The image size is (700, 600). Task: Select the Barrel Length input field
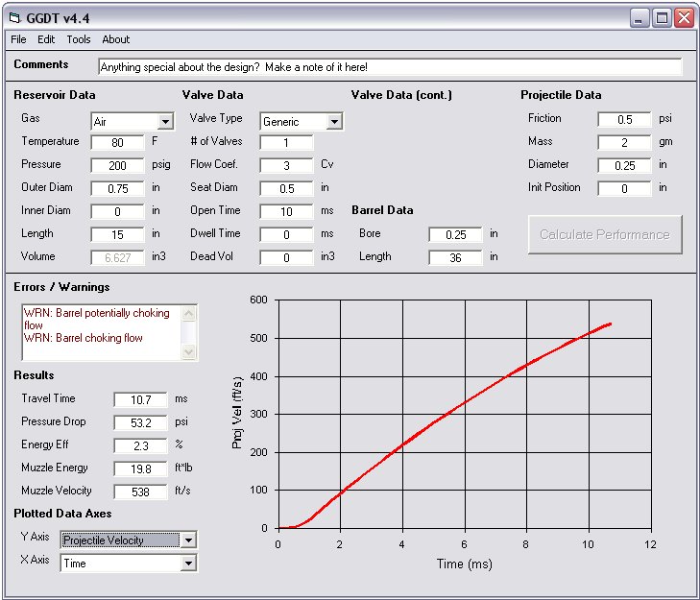(455, 257)
